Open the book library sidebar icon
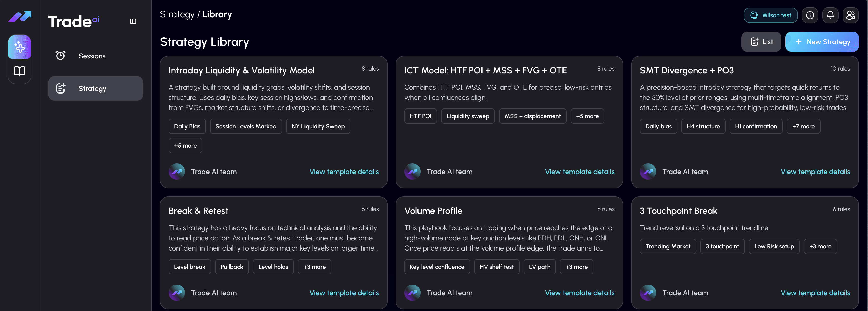Screen dimensions: 868x311 point(20,71)
